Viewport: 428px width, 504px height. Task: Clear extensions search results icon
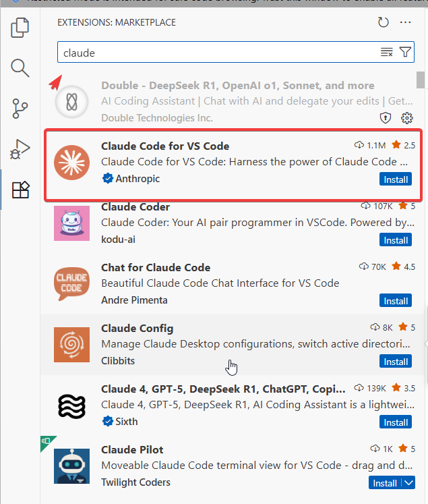386,52
